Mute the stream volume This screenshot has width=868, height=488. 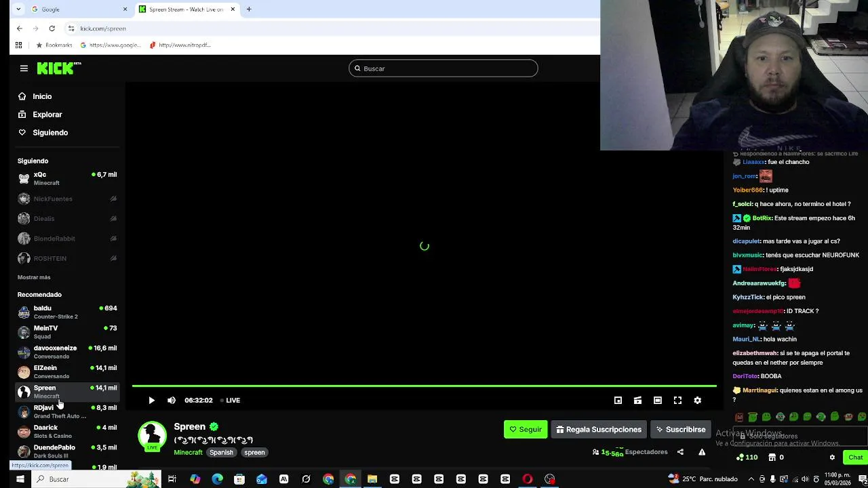[x=172, y=401]
